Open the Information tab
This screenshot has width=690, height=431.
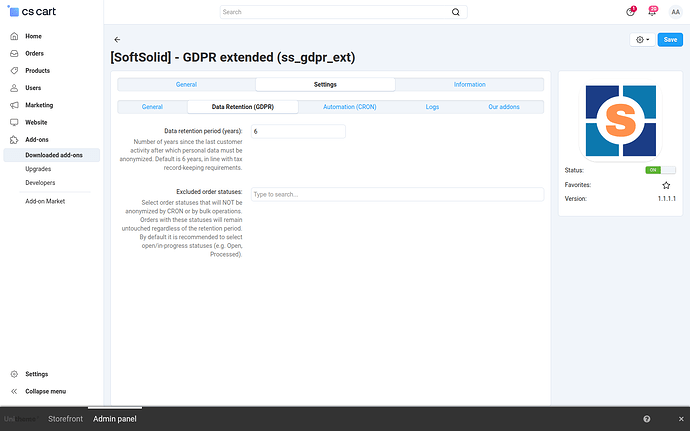(x=470, y=85)
